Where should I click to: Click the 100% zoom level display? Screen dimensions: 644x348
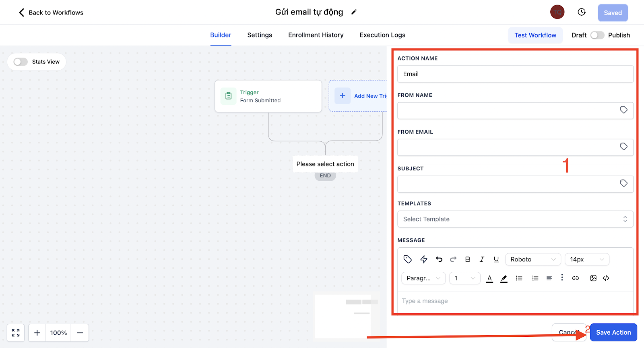[x=58, y=333]
